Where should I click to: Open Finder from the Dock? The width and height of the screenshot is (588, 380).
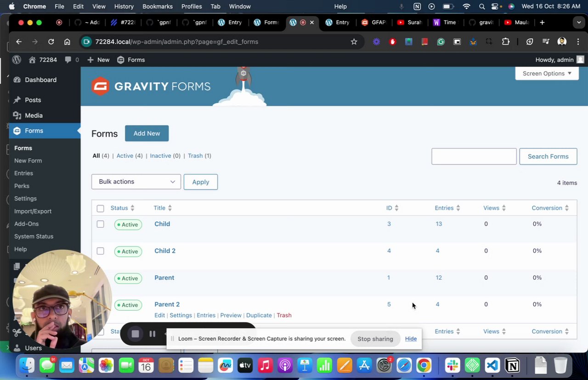(x=27, y=366)
